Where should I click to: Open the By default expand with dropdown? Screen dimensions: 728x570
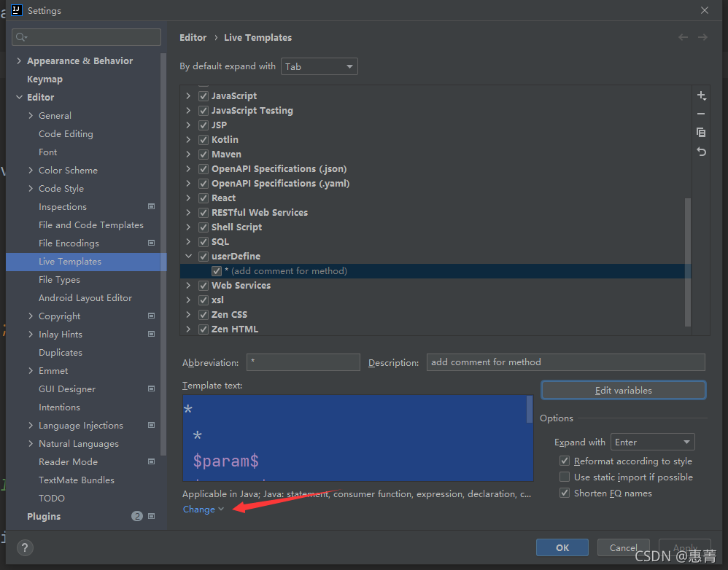tap(320, 66)
